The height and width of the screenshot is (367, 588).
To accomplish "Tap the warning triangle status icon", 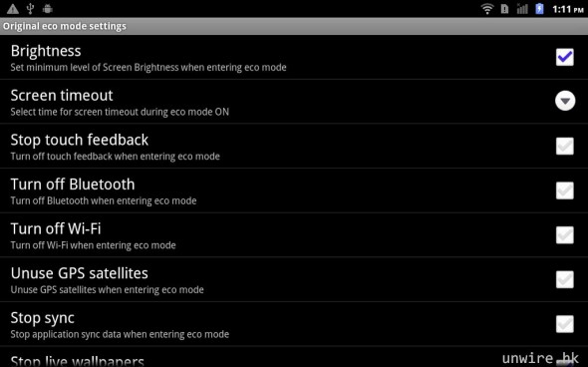I will tap(13, 9).
